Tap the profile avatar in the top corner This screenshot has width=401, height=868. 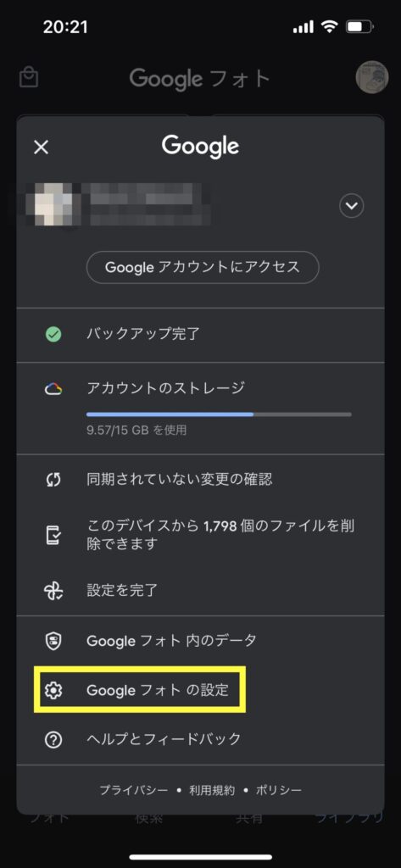click(371, 77)
